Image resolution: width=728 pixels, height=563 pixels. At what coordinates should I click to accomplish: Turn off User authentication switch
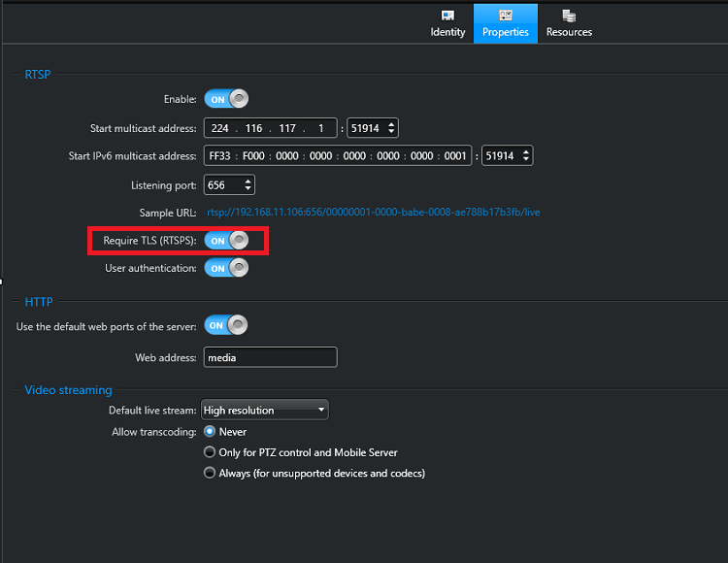coord(226,268)
